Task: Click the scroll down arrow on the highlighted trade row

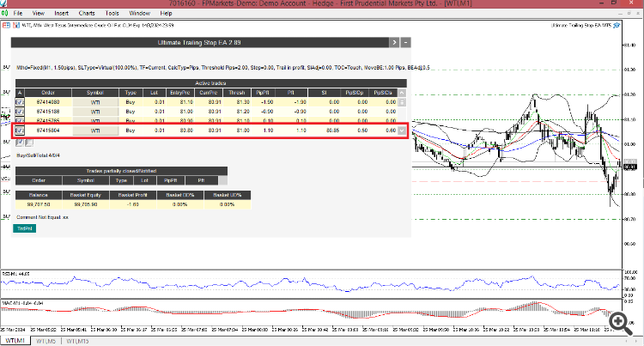Action: tap(402, 131)
